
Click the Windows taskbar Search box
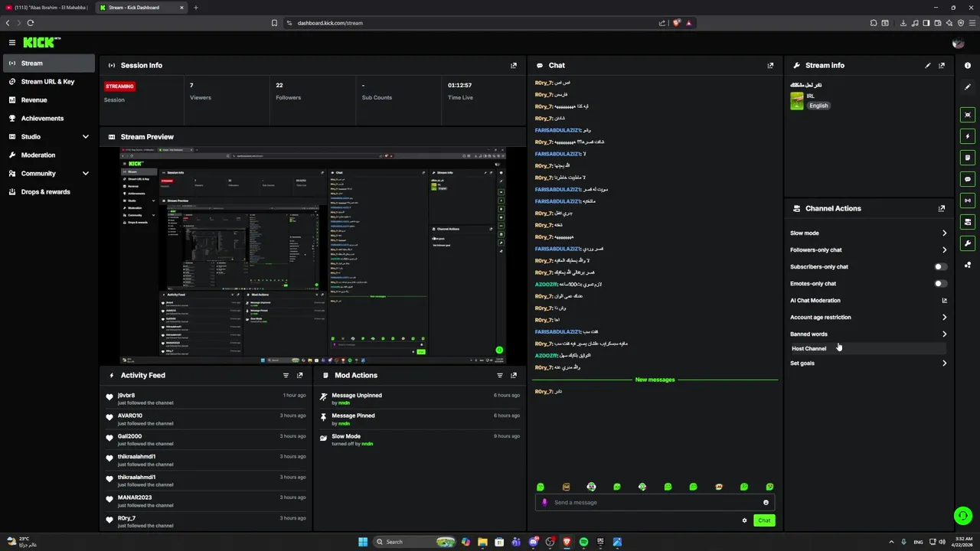pos(414,542)
